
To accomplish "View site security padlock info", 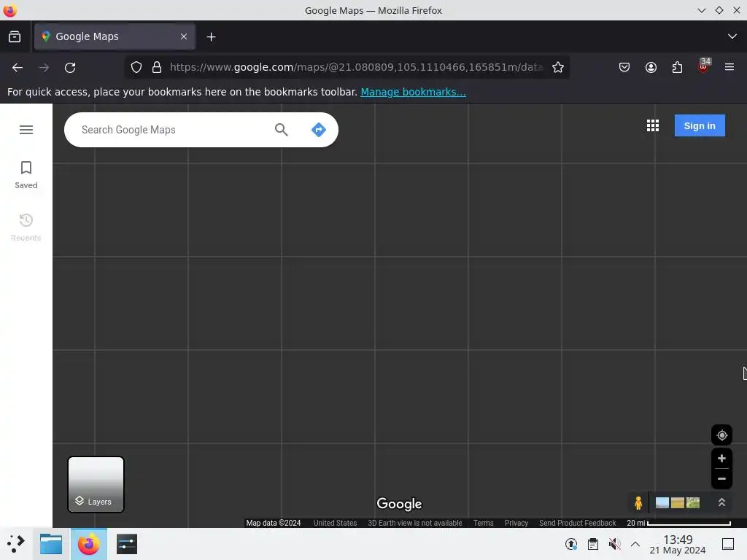I will [x=157, y=68].
